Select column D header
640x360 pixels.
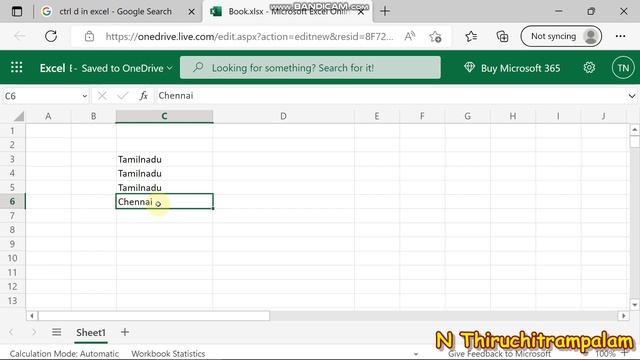pyautogui.click(x=283, y=116)
